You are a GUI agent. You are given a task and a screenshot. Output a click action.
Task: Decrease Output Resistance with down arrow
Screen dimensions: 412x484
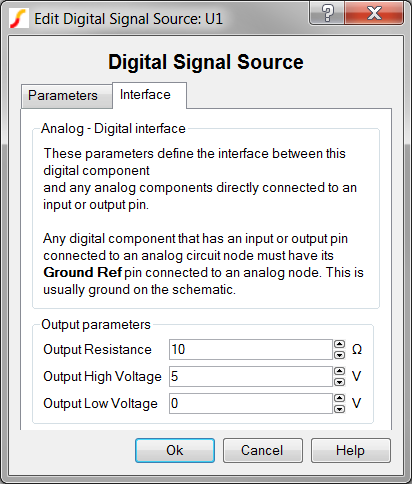click(x=339, y=355)
